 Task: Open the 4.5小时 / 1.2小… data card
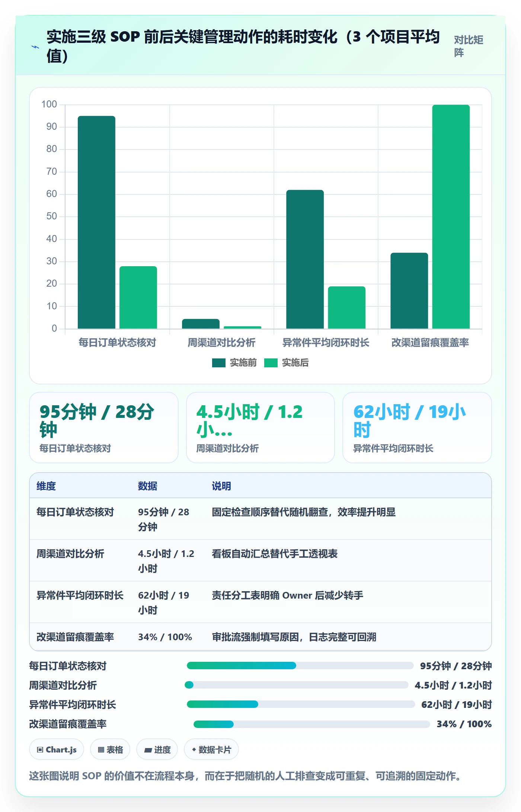[x=260, y=428]
